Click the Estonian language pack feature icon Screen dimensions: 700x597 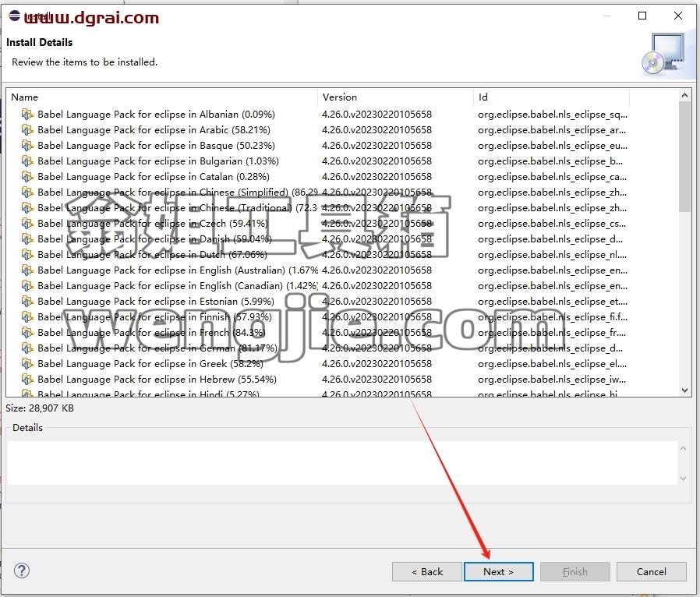pos(27,301)
